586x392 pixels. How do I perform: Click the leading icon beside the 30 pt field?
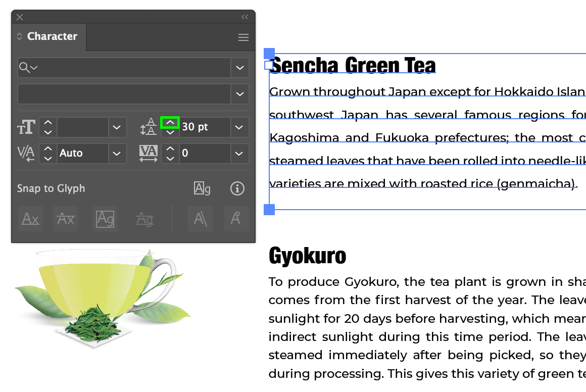click(148, 127)
